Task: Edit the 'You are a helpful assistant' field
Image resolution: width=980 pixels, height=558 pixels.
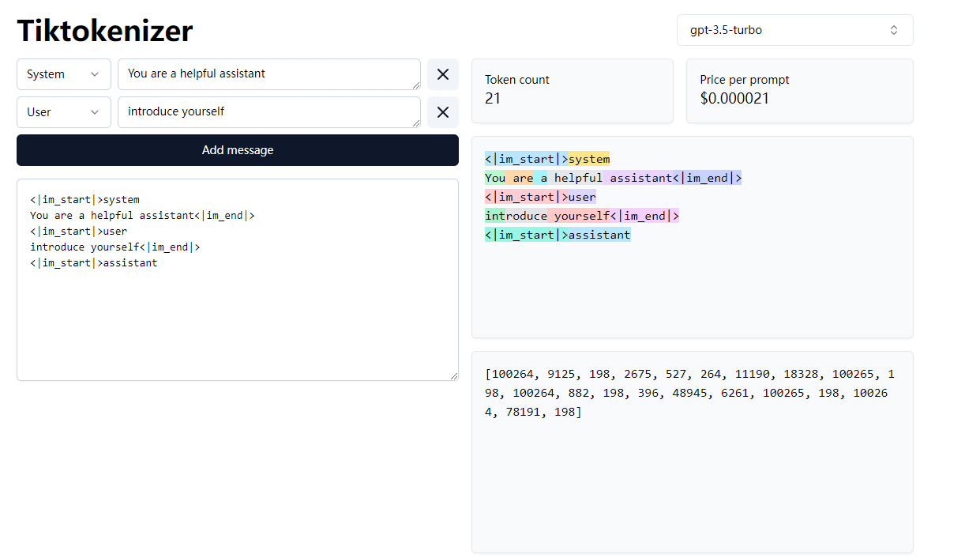Action: [268, 74]
